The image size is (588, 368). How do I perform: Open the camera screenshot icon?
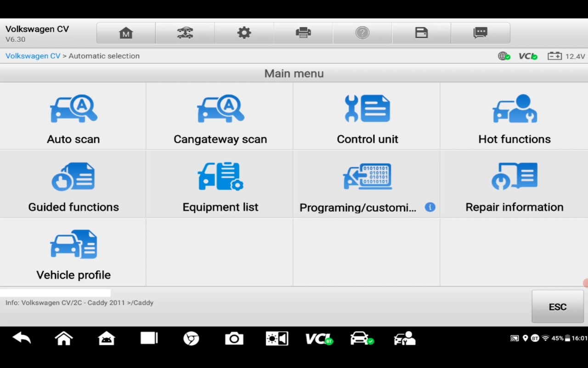tap(234, 339)
